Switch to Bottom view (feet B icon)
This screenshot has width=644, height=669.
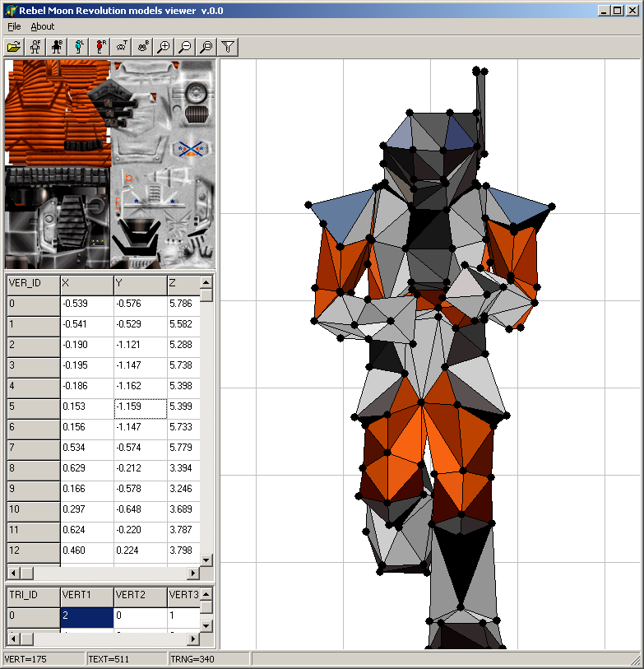click(x=142, y=47)
